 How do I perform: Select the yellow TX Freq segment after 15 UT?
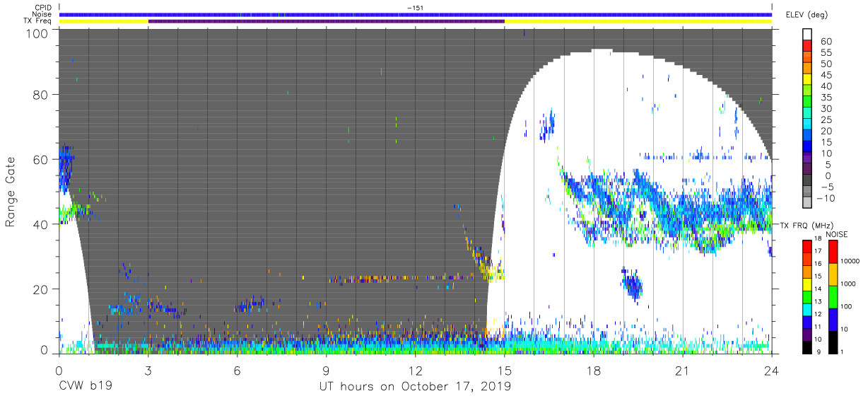pos(638,21)
